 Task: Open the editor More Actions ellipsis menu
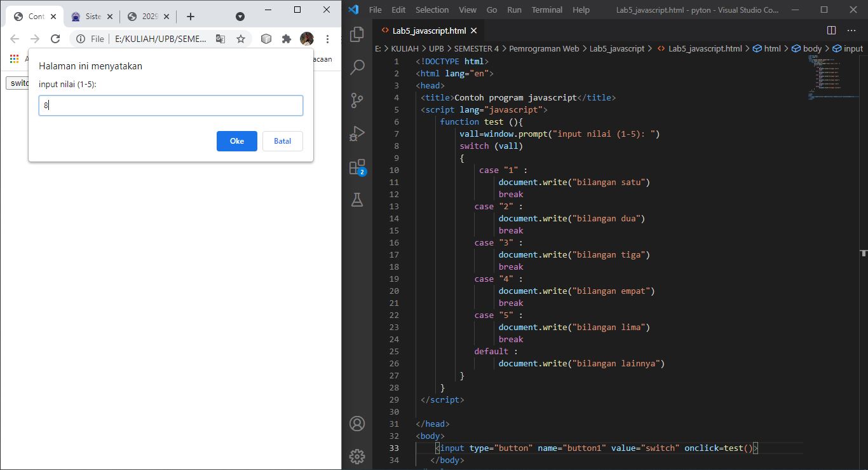click(x=851, y=30)
